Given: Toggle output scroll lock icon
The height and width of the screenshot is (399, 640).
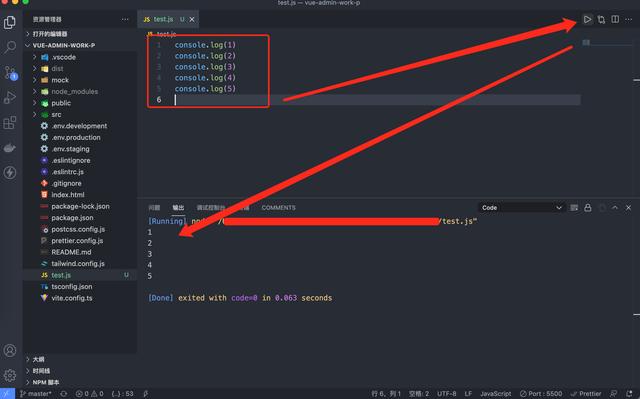Looking at the screenshot, I should pyautogui.click(x=588, y=208).
